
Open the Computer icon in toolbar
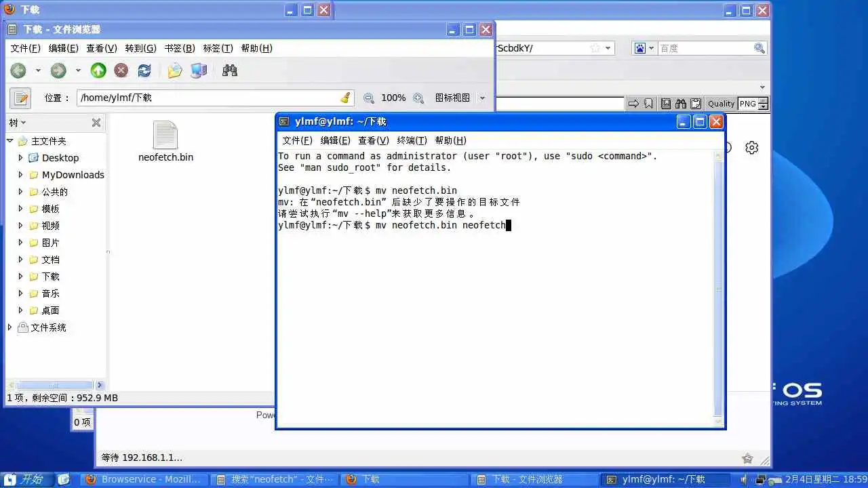click(x=199, y=70)
